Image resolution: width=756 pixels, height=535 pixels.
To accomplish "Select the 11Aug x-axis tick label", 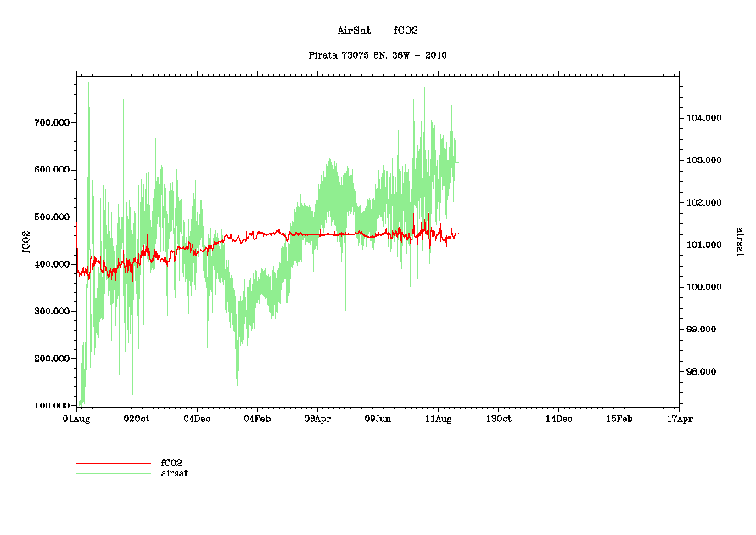I will coord(438,419).
